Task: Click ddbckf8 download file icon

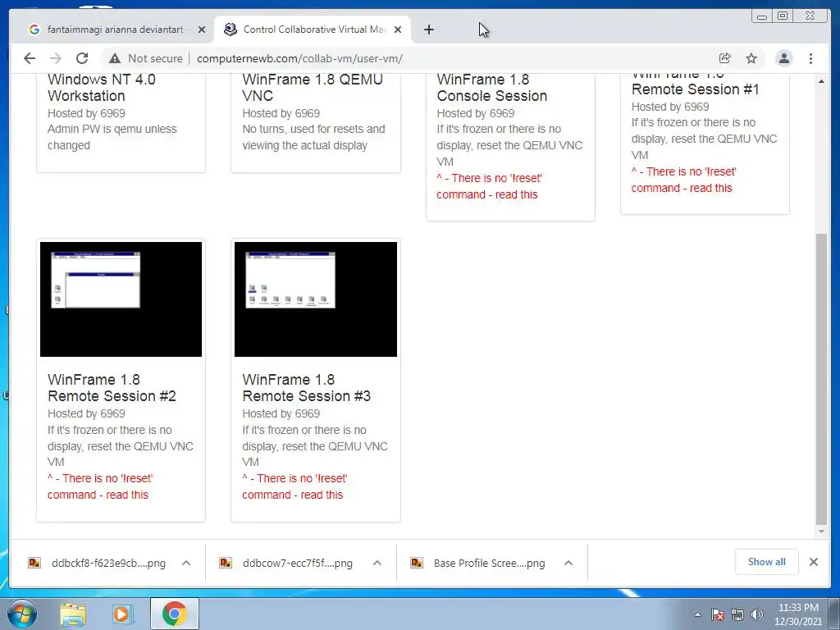Action: (34, 563)
